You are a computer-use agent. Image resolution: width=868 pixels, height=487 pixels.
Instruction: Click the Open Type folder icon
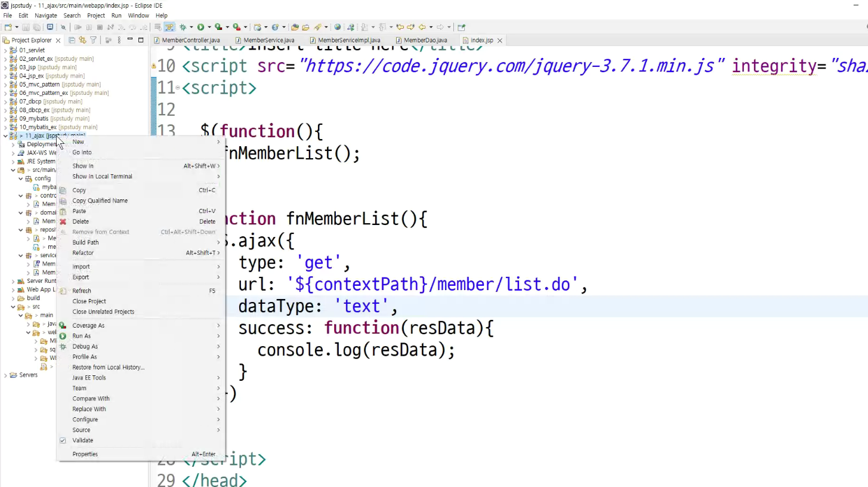tap(295, 27)
